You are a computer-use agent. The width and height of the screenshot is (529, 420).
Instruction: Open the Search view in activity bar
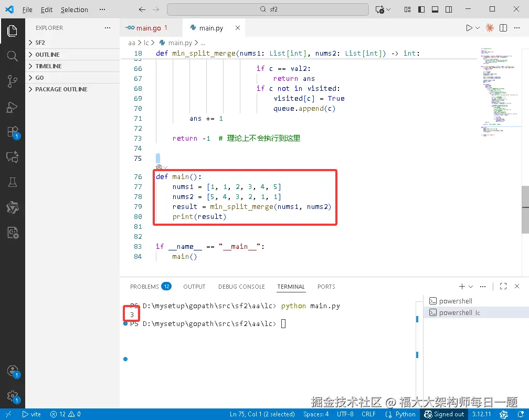12,56
